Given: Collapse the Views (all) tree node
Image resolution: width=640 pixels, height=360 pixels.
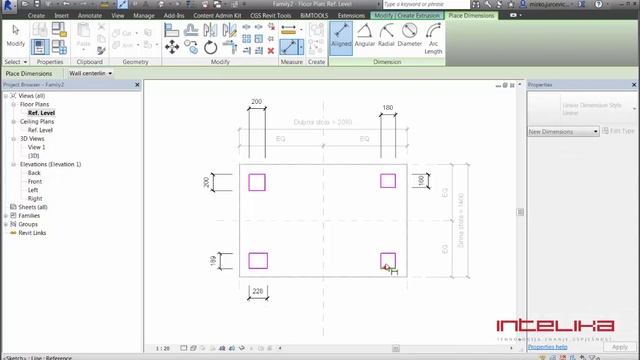Looking at the screenshot, I should (6, 96).
